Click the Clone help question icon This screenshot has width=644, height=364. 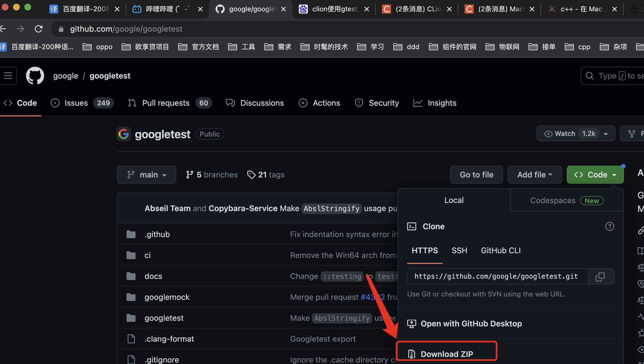(610, 226)
